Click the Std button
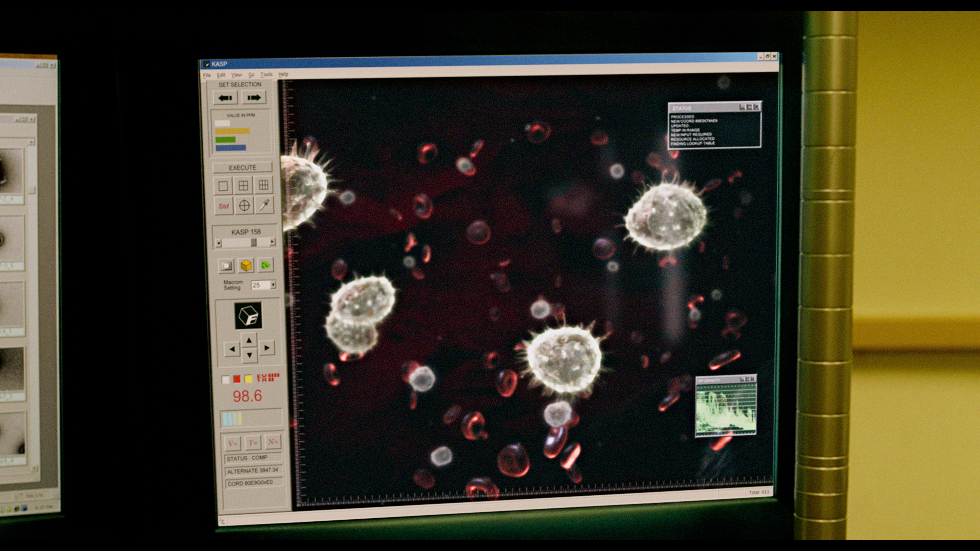 click(x=223, y=206)
